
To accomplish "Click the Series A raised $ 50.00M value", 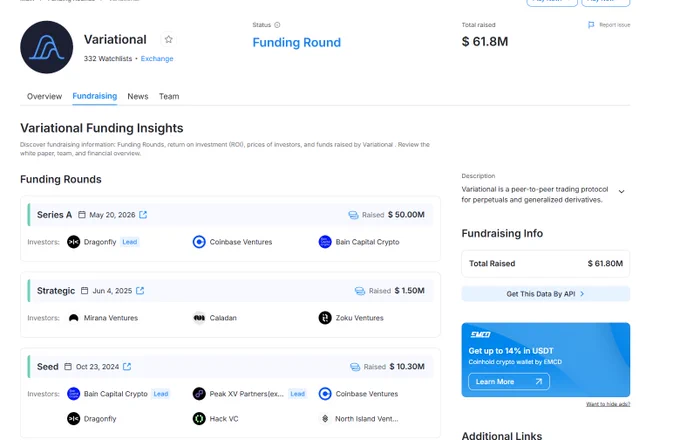I will click(x=406, y=215).
